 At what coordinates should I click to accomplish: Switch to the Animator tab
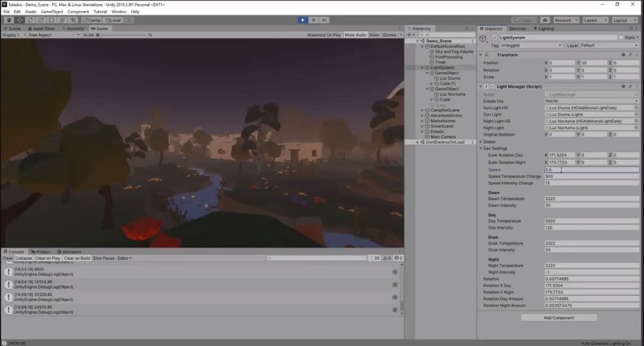[x=73, y=28]
